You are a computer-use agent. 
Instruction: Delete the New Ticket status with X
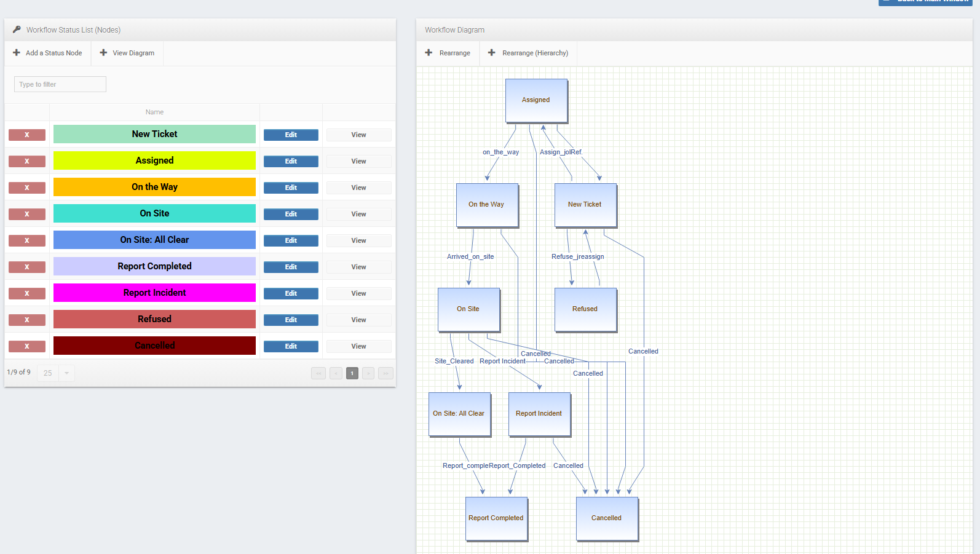click(x=27, y=135)
